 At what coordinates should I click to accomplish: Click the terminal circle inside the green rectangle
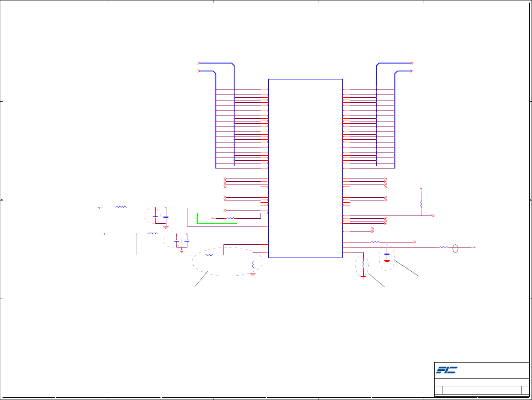coord(213,218)
